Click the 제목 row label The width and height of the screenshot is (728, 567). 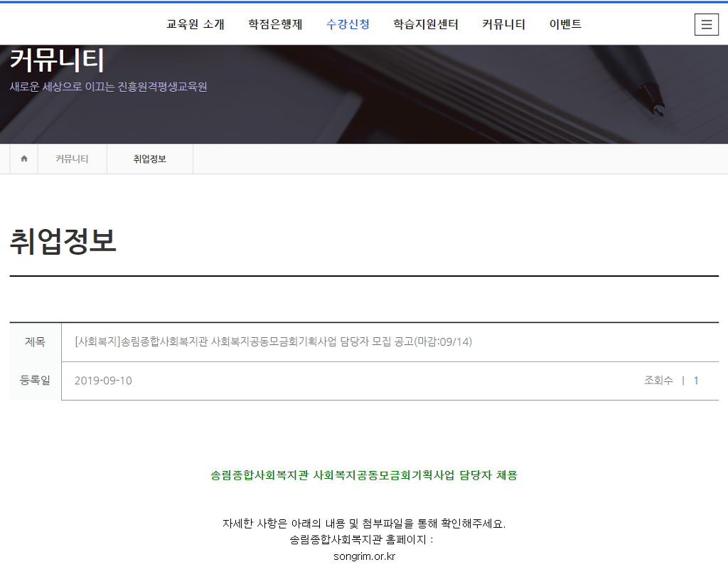pos(36,342)
